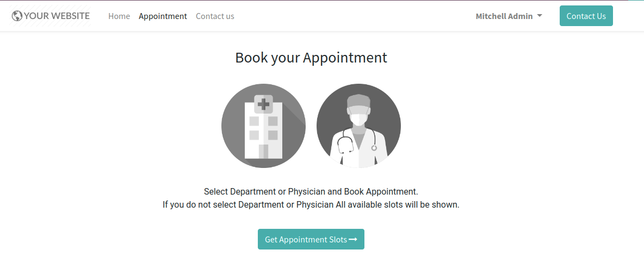Click the surgical cap on the physician icon

[358, 101]
